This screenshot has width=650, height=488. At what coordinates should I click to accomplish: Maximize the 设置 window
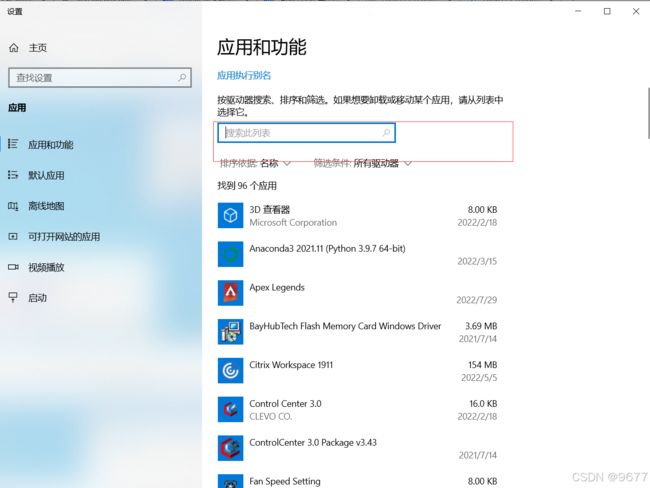click(x=607, y=11)
